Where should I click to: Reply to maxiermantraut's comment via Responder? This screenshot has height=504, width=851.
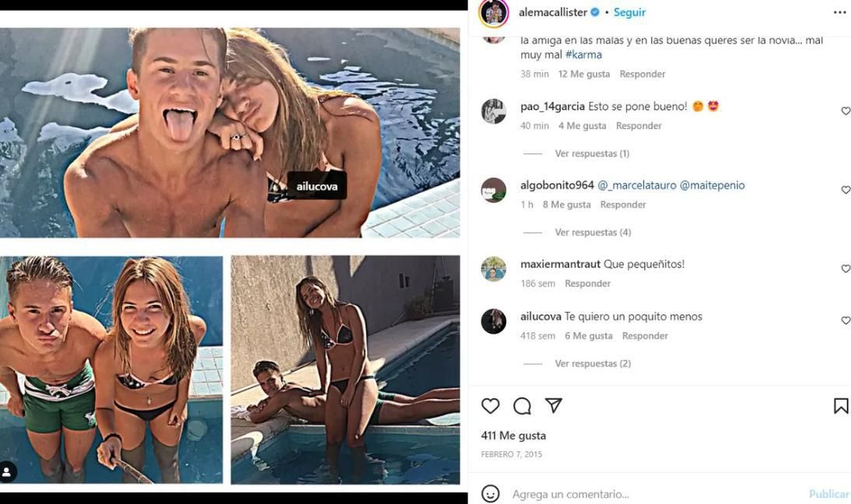point(587,284)
